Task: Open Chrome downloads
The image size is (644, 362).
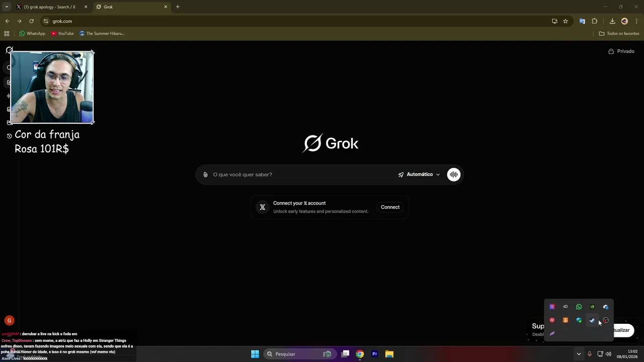Action: (612, 21)
